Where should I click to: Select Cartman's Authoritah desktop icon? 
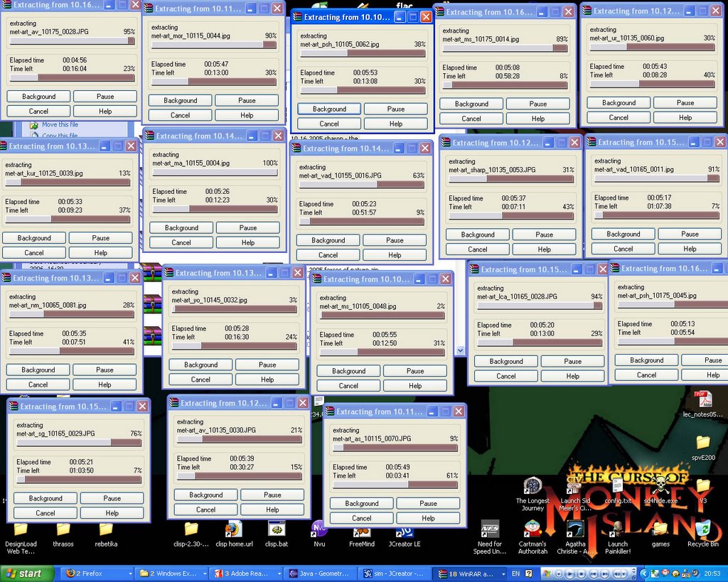pyautogui.click(x=532, y=537)
